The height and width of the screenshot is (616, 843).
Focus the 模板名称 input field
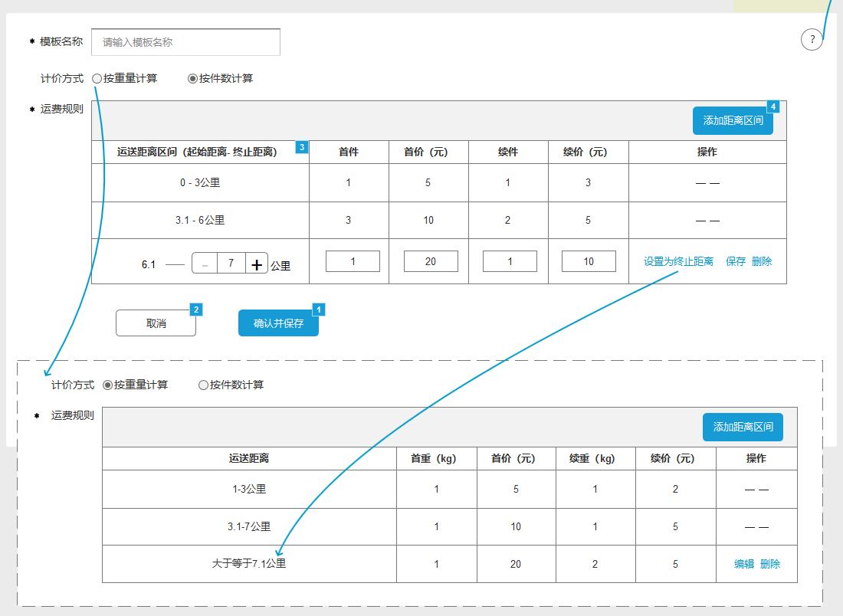click(185, 42)
